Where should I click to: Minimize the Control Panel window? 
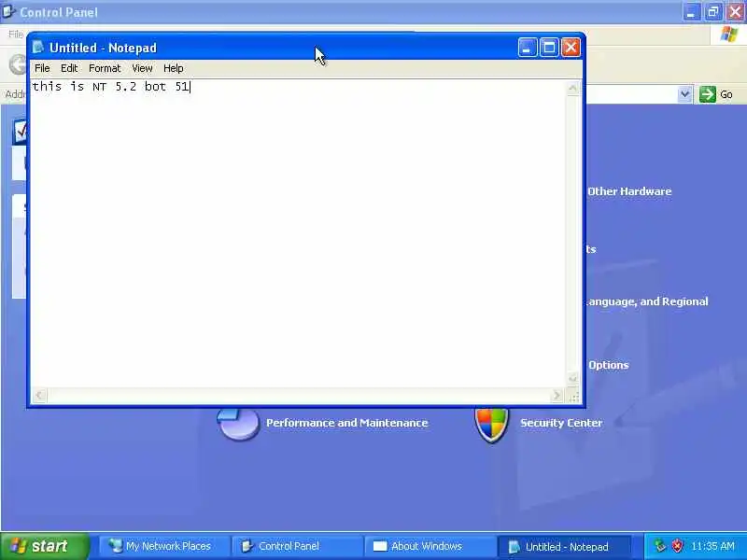pos(691,12)
